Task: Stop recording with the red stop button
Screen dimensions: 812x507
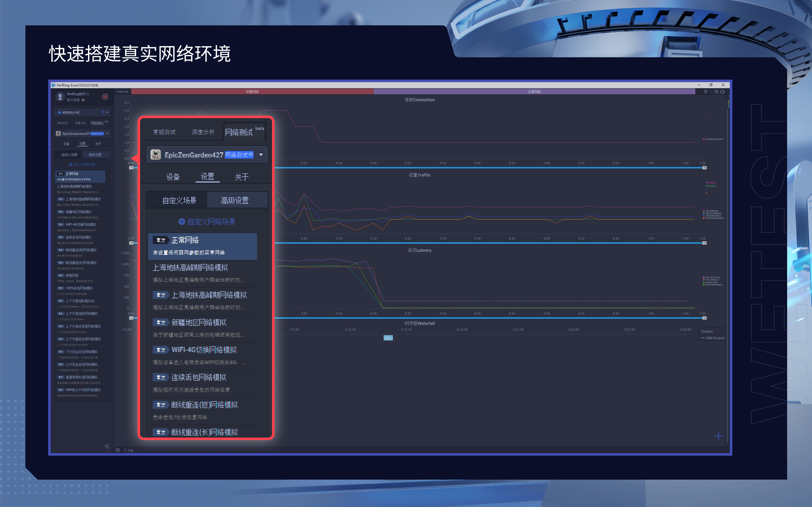Action: 105,97
